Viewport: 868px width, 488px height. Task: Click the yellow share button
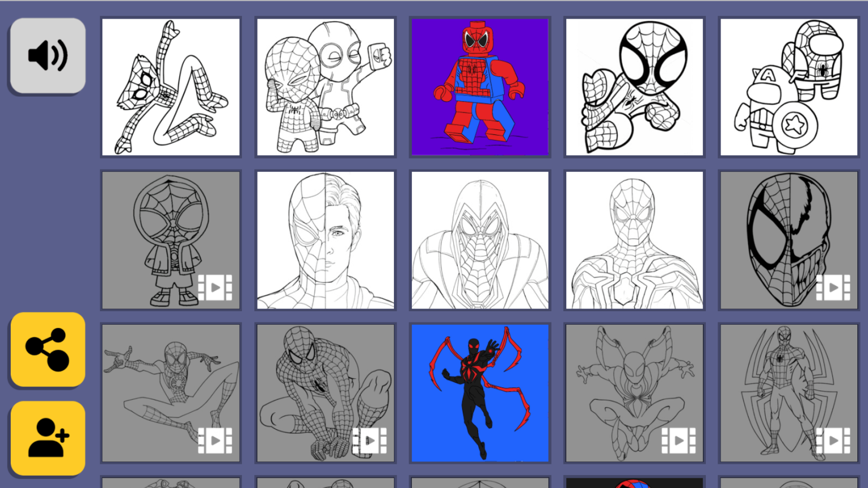(x=48, y=350)
